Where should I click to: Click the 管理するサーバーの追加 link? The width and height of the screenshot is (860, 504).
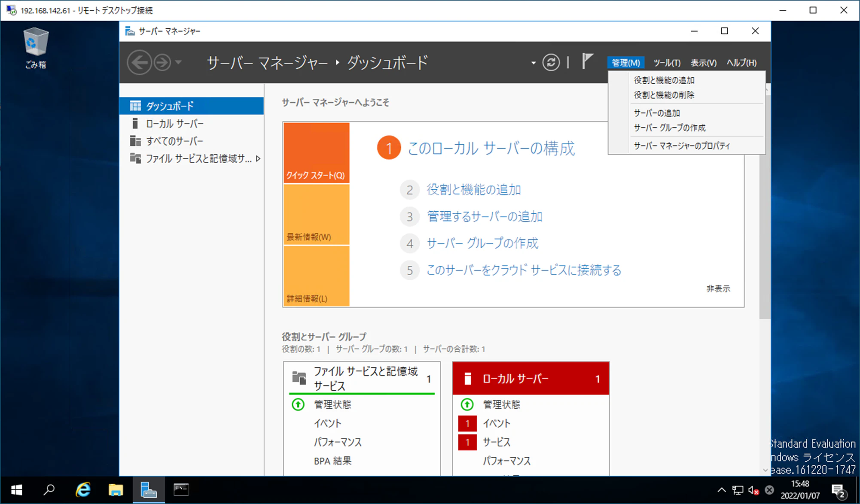coord(485,216)
